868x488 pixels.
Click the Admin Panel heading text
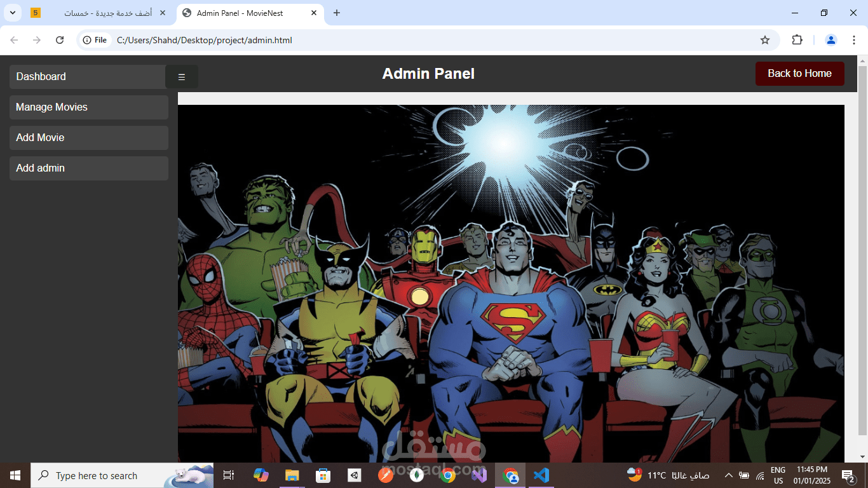(428, 74)
